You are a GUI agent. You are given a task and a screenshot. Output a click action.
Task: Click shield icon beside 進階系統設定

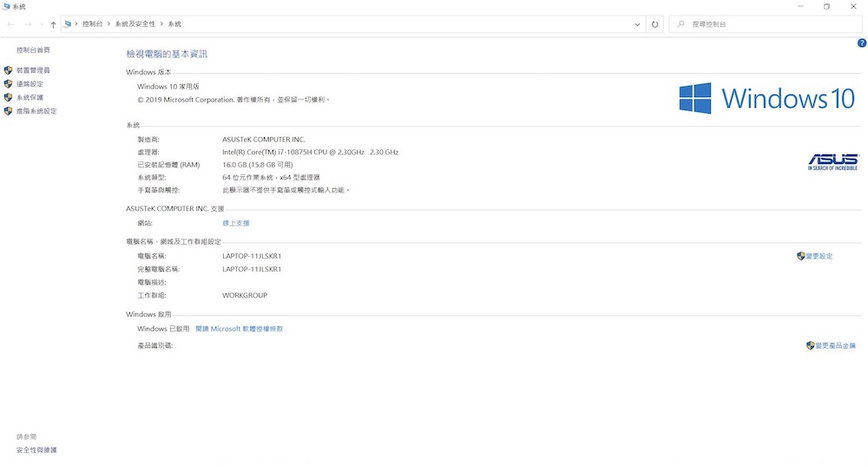(x=9, y=111)
